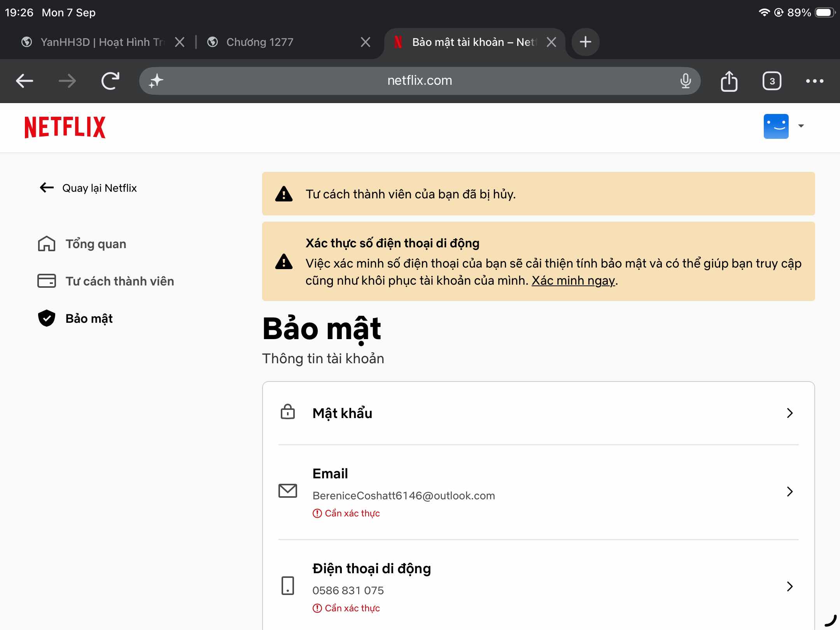Click Cần xác thực under the email
Viewport: 840px width, 630px height.
click(x=346, y=513)
